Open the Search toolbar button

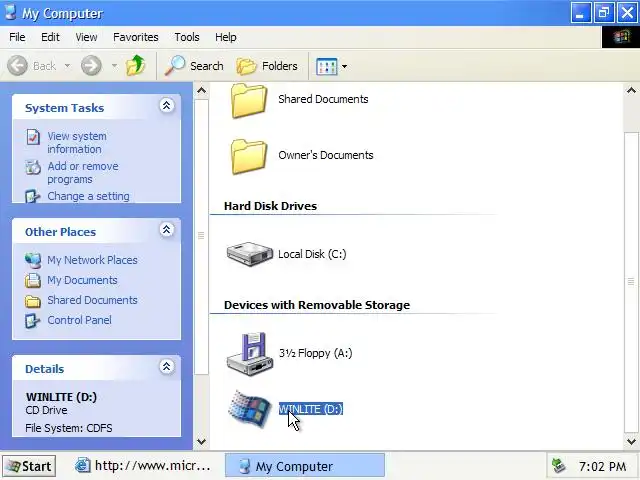point(194,66)
